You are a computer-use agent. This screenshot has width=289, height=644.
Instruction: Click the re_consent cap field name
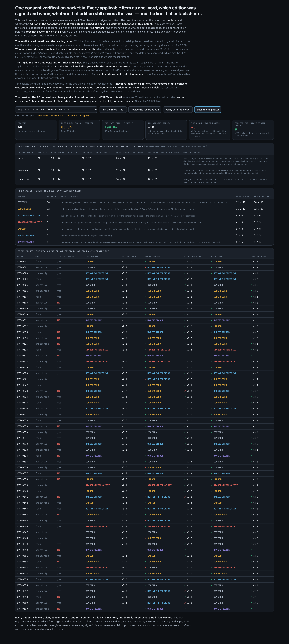coord(167,88)
